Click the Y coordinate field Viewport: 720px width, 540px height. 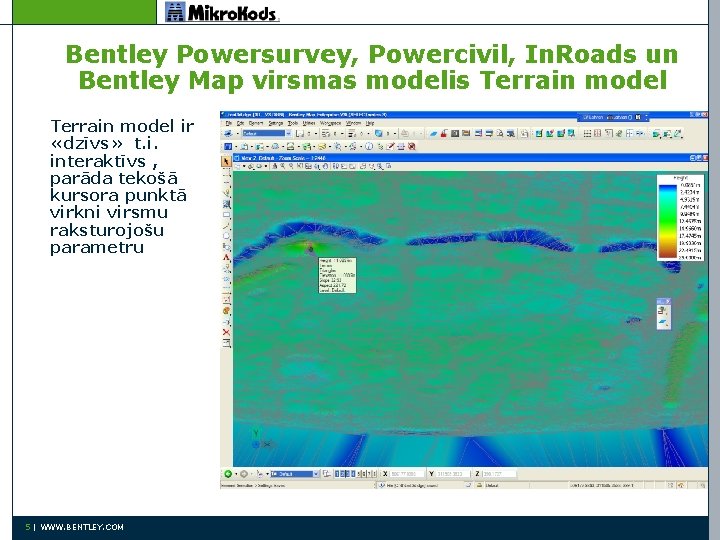click(451, 474)
